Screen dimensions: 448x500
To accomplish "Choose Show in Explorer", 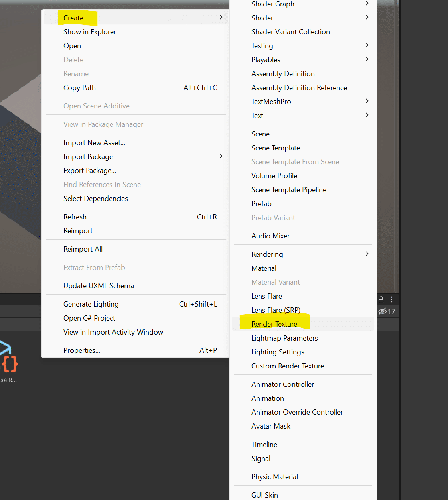I will [136, 32].
